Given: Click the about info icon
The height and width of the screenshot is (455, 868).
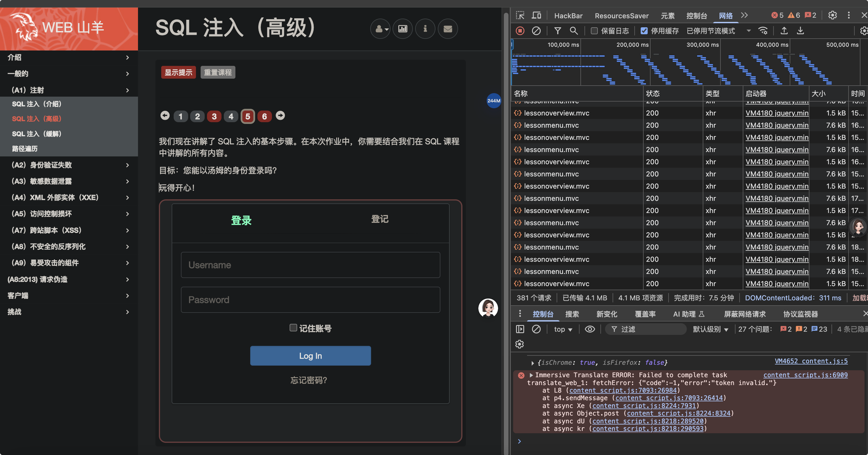Looking at the screenshot, I should pos(425,29).
